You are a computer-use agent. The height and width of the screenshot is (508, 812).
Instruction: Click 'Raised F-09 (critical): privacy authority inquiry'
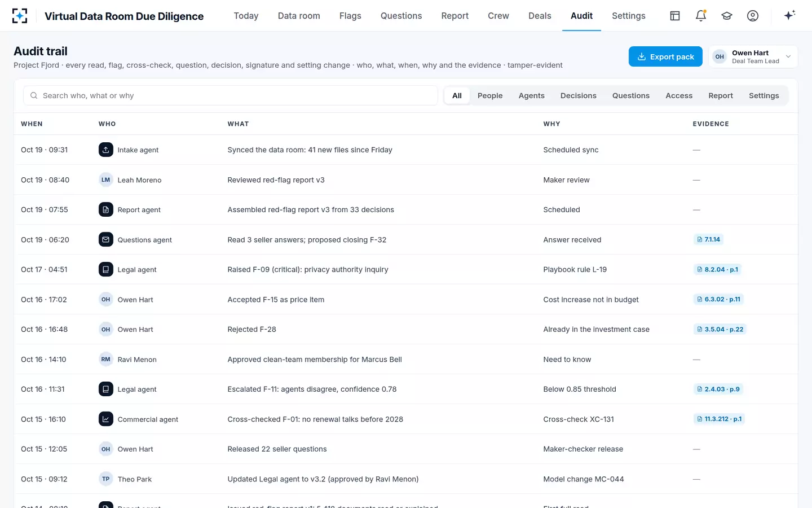308,269
